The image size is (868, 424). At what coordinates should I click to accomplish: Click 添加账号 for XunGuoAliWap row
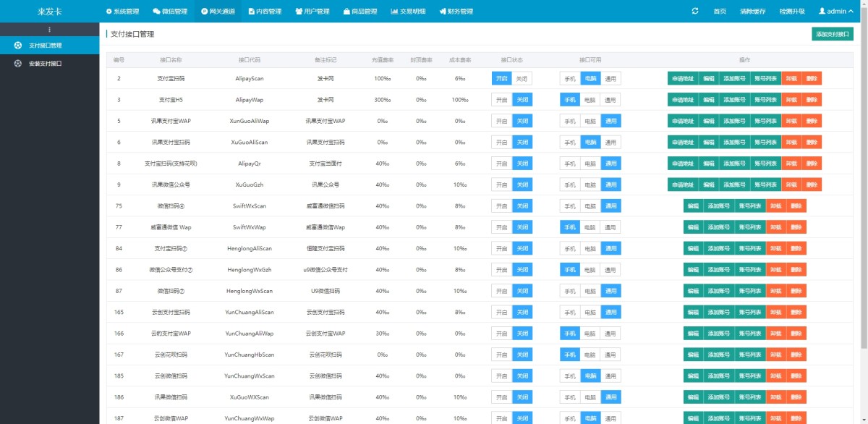click(x=735, y=121)
